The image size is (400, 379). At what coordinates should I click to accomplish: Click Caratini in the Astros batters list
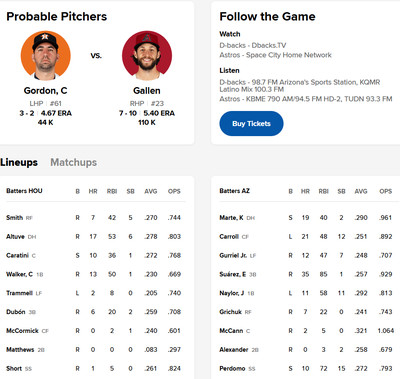tap(17, 255)
